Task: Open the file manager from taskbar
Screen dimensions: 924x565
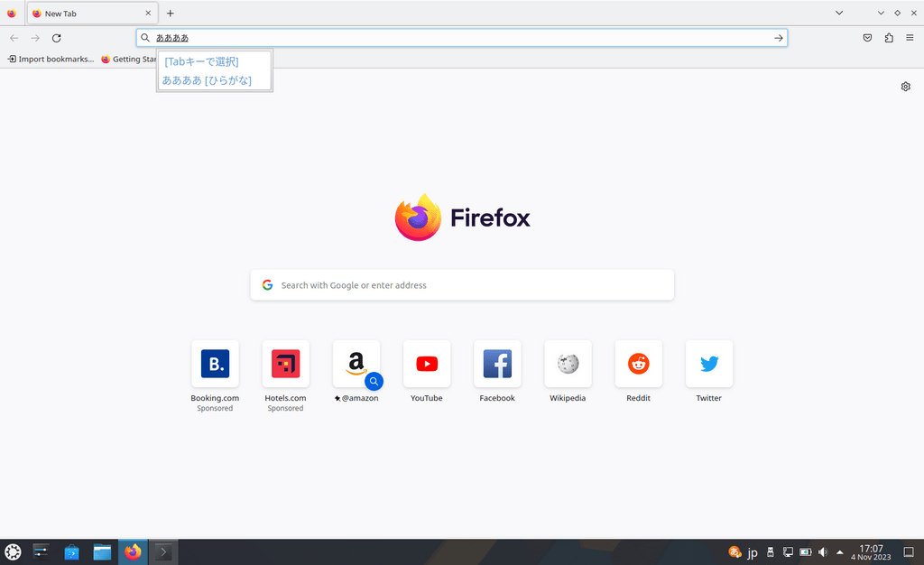Action: (x=103, y=552)
